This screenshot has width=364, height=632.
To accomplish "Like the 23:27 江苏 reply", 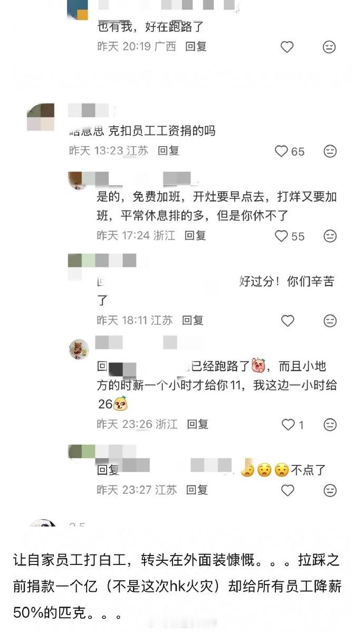I will 288,490.
